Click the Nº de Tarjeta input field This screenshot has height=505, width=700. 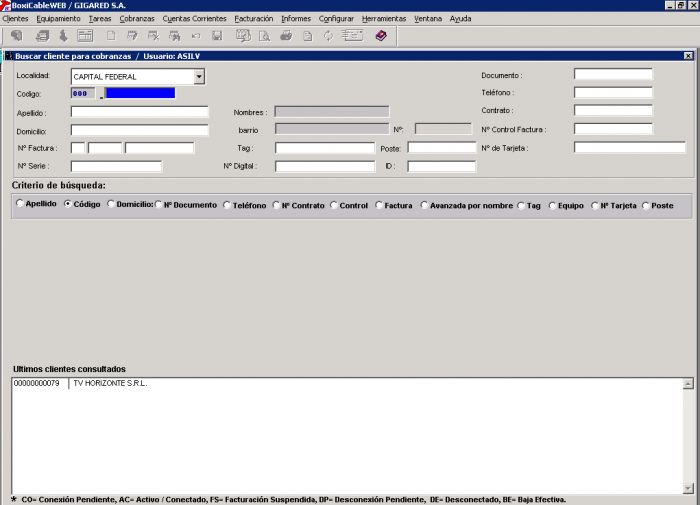[x=629, y=148]
